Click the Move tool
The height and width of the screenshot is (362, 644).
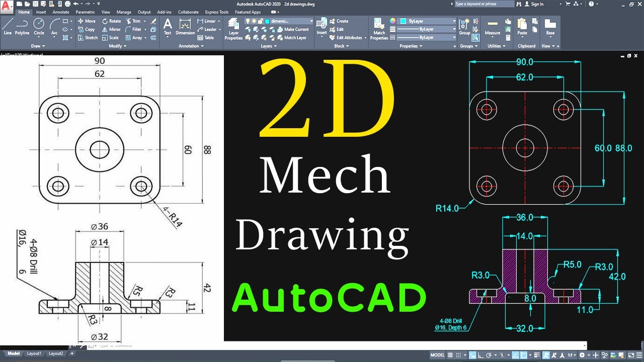[x=87, y=21]
